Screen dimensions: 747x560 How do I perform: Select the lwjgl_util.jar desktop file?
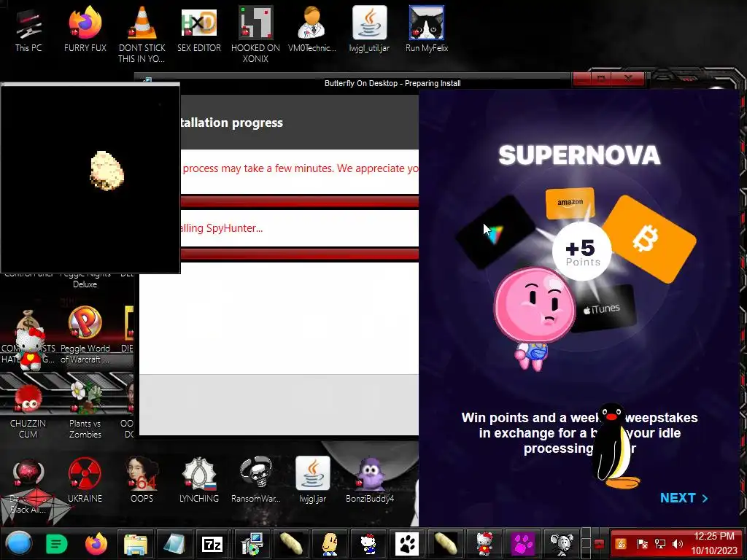point(369,29)
